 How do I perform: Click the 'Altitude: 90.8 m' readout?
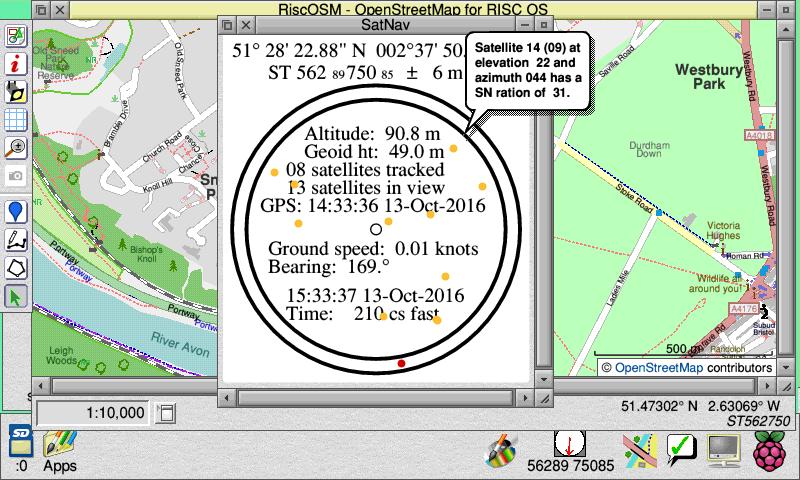click(372, 134)
